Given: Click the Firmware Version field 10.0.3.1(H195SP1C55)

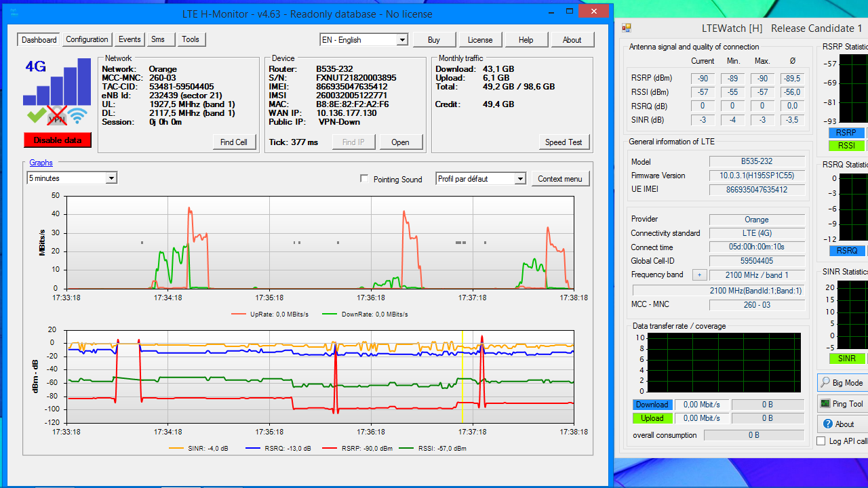Looking at the screenshot, I should click(757, 176).
